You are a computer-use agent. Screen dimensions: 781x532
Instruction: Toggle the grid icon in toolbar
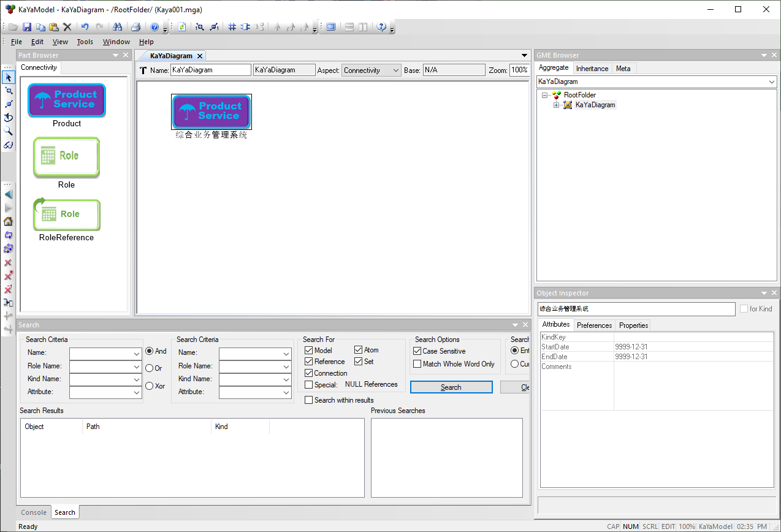pyautogui.click(x=232, y=27)
